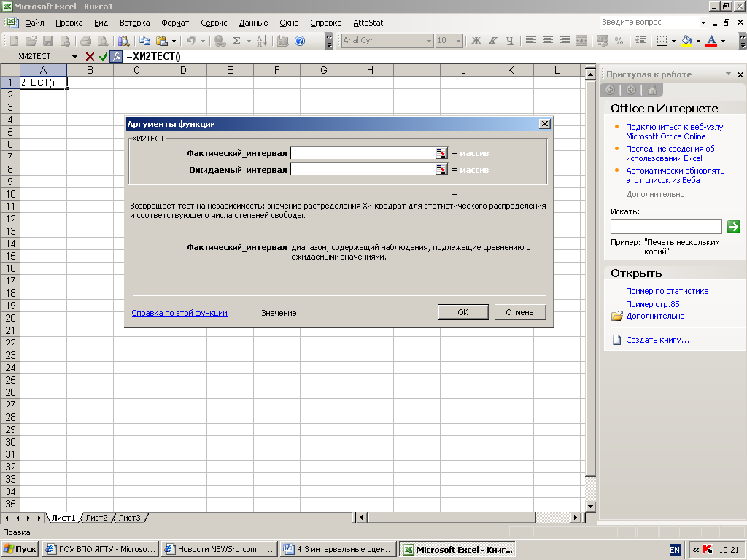Collapse dialog via Фактический_интервал range selector

[x=442, y=153]
